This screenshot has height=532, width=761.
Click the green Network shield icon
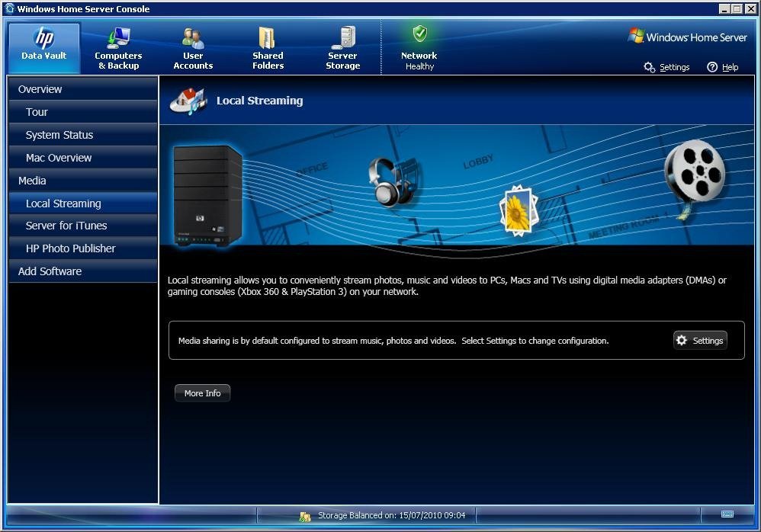click(420, 34)
